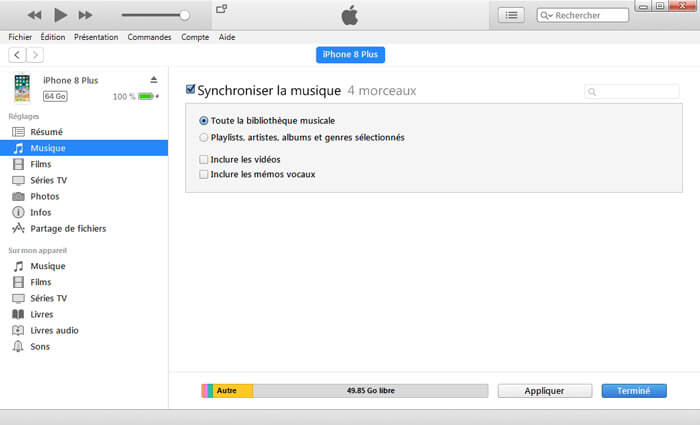Image resolution: width=700 pixels, height=425 pixels.
Task: Click the 100 % battery percentage
Action: pyautogui.click(x=124, y=96)
